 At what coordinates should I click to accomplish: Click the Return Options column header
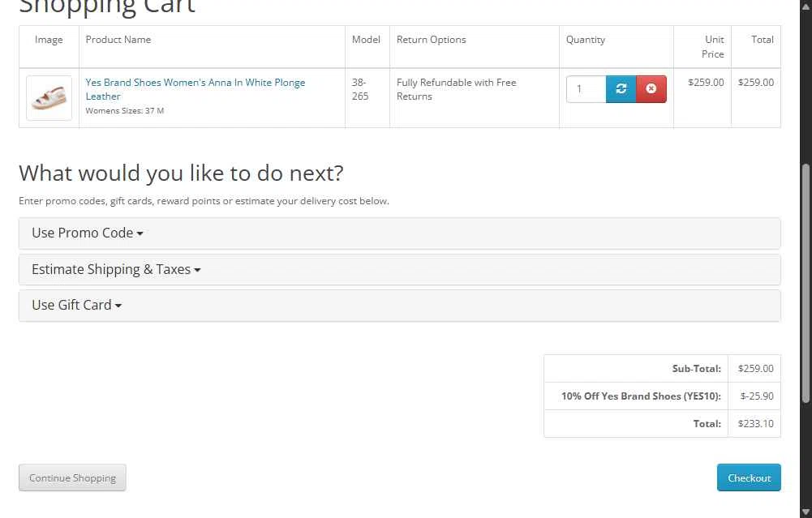pyautogui.click(x=432, y=40)
